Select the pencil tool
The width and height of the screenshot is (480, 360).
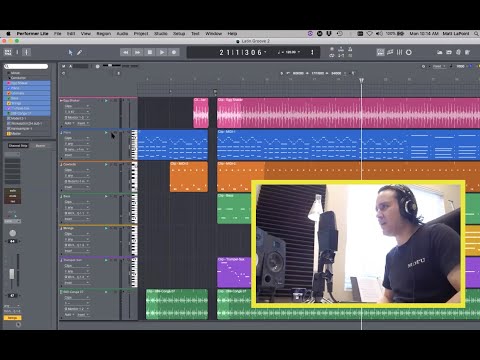coord(80,52)
